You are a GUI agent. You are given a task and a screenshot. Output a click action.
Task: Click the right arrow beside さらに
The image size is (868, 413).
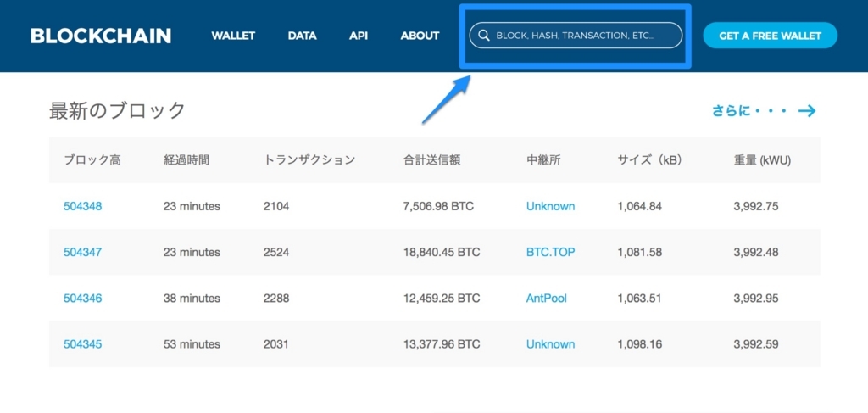[x=807, y=111]
